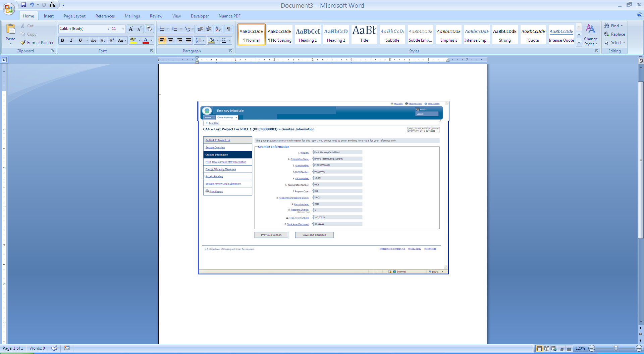Expand the Styles gallery More button

click(579, 43)
